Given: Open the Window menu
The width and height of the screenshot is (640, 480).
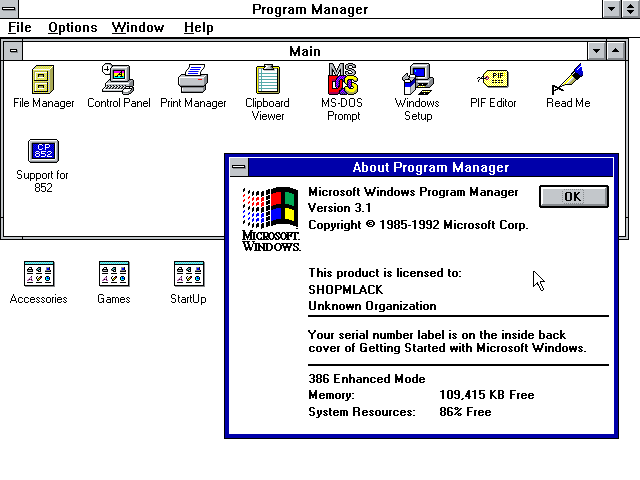Looking at the screenshot, I should click(138, 27).
